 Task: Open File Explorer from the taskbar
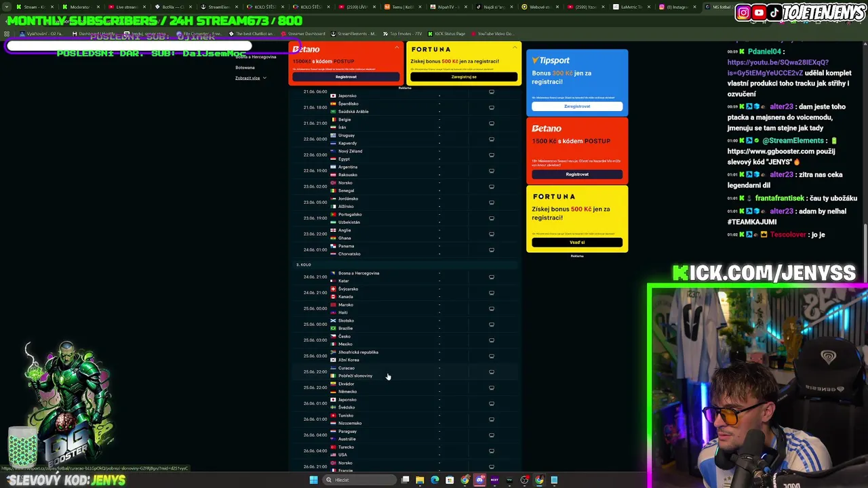(x=420, y=480)
